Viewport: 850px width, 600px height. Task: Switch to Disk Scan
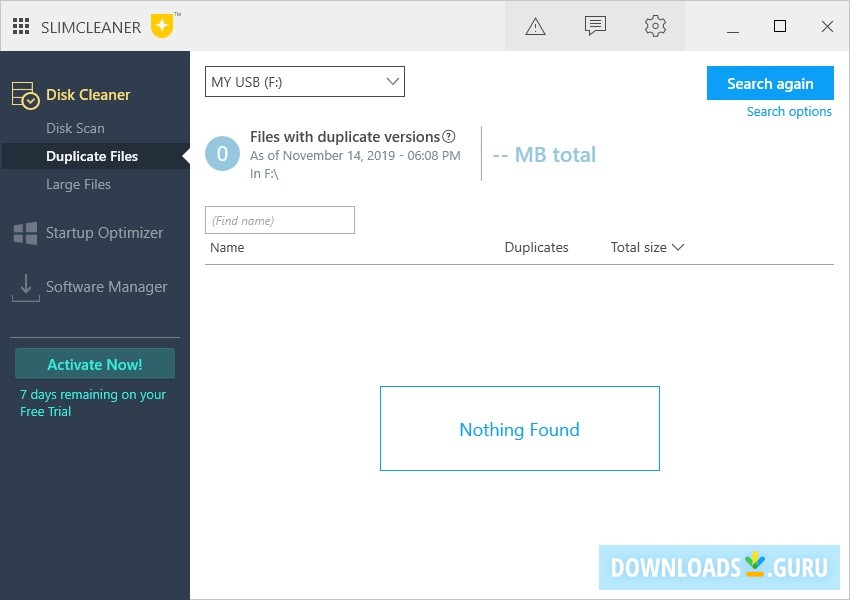75,128
